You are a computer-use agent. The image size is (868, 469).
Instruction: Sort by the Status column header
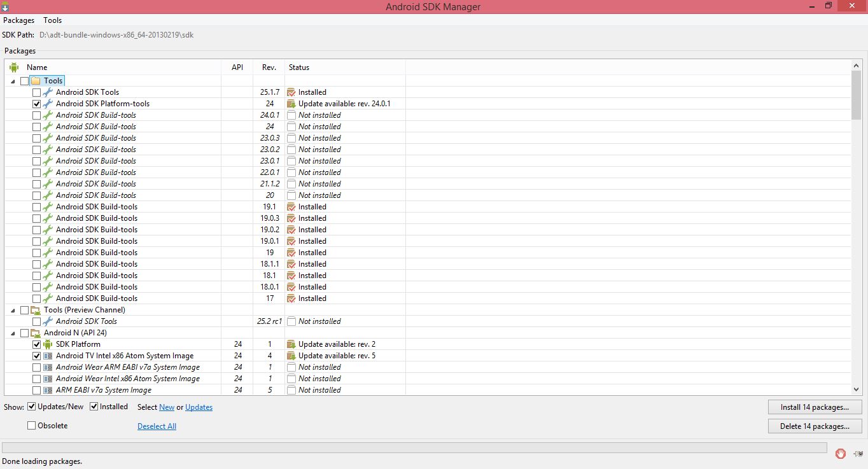[x=345, y=67]
